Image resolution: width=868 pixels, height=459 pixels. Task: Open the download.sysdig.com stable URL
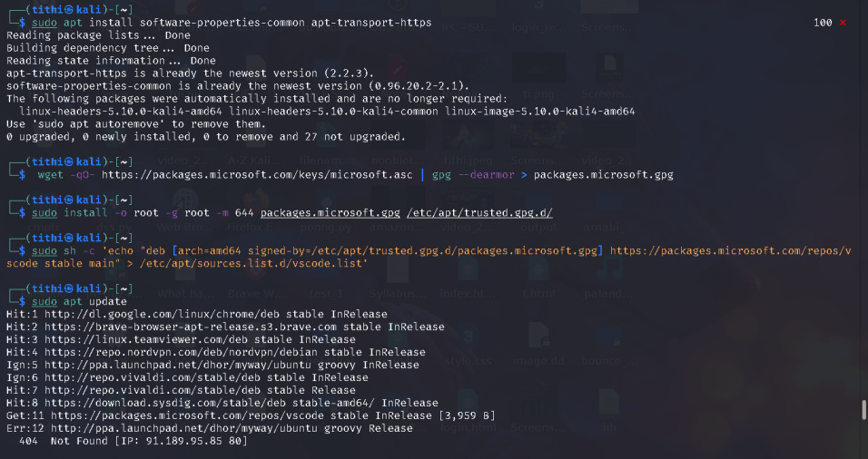pos(209,403)
